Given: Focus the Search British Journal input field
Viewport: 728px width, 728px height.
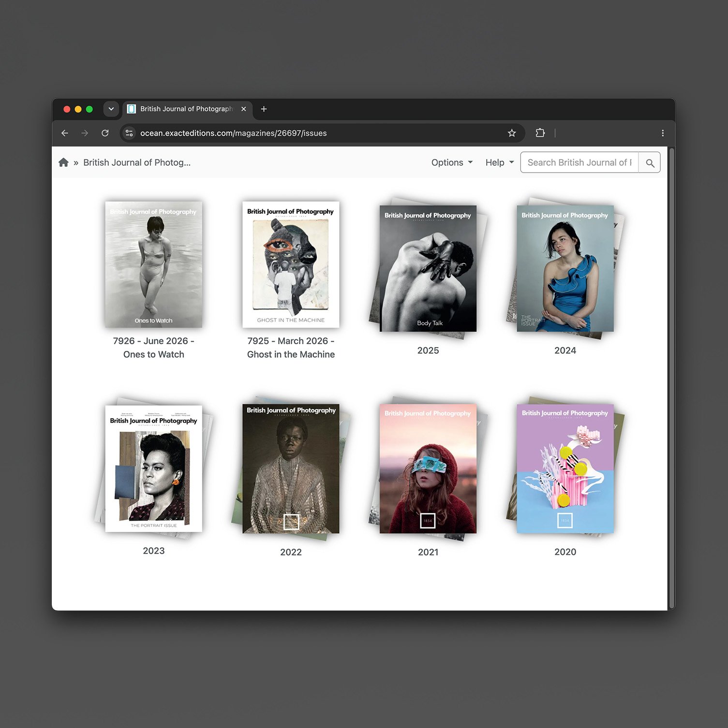Looking at the screenshot, I should coord(579,162).
